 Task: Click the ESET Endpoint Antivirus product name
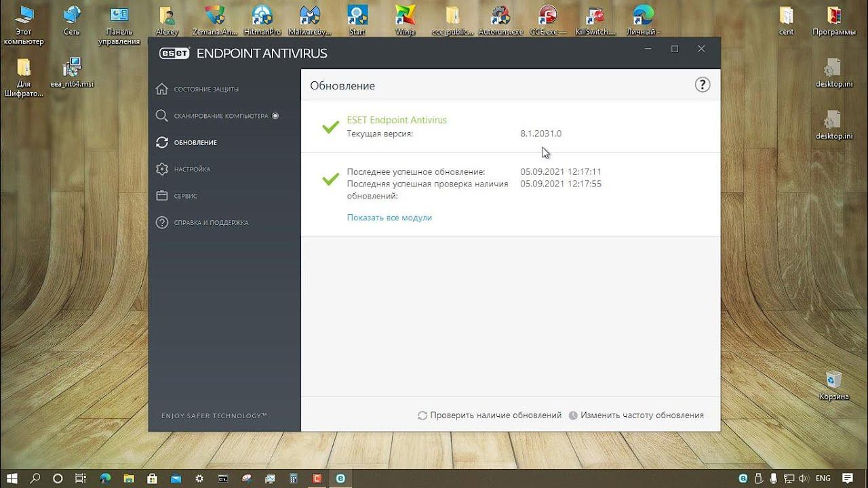[x=397, y=120]
